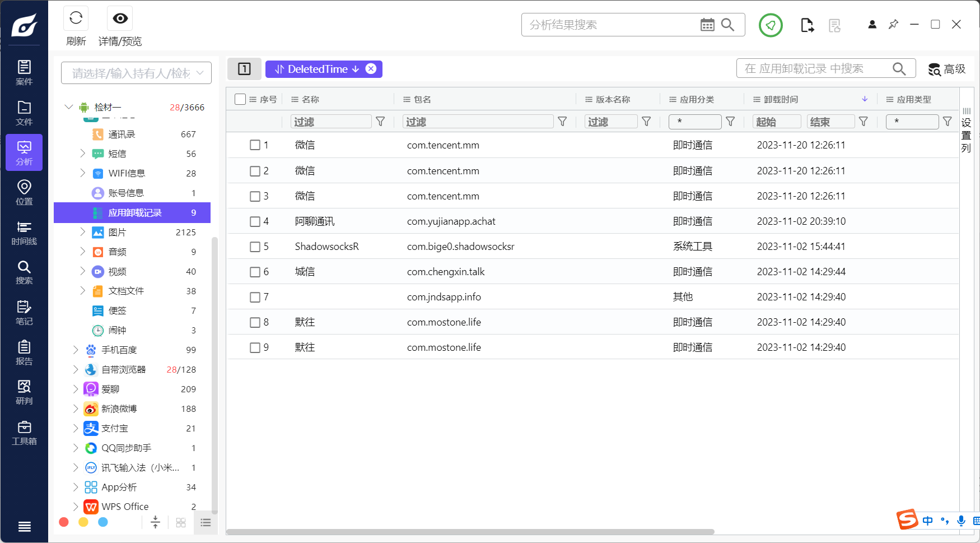Viewport: 980px width, 543px height.
Task: Check row 3 checkbox
Action: pos(255,196)
